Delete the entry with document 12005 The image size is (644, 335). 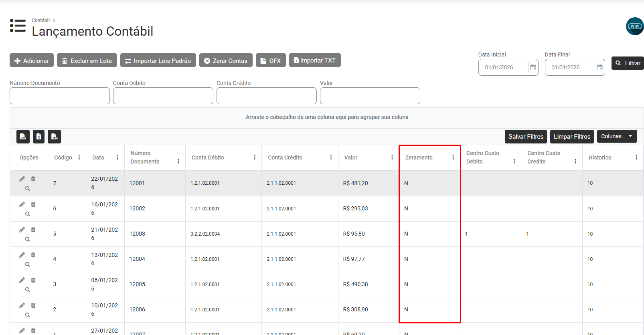click(33, 280)
